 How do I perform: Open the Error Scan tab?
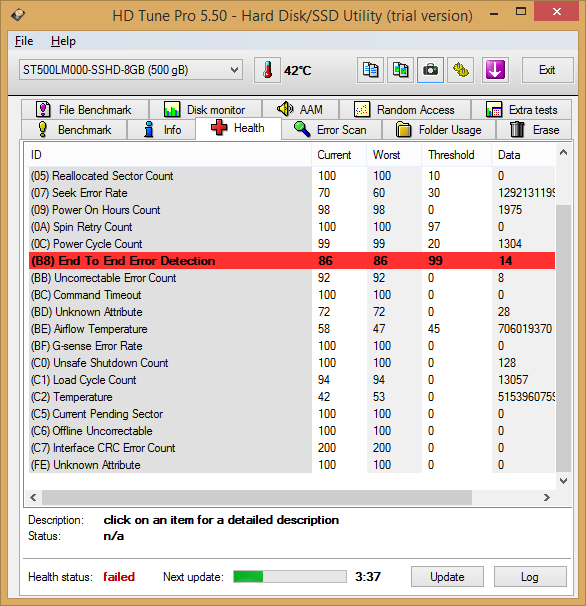tap(331, 130)
